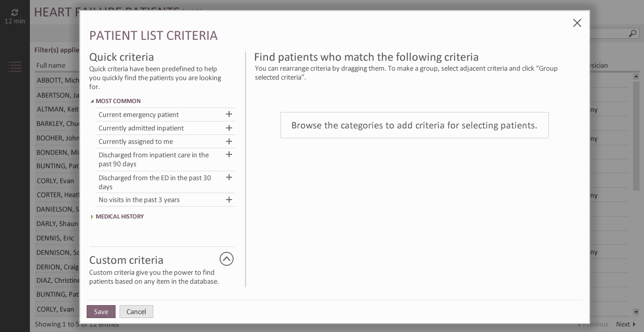Expand the Custom criteria section arrow
Viewport: 644px width, 332px height.
pos(227,259)
